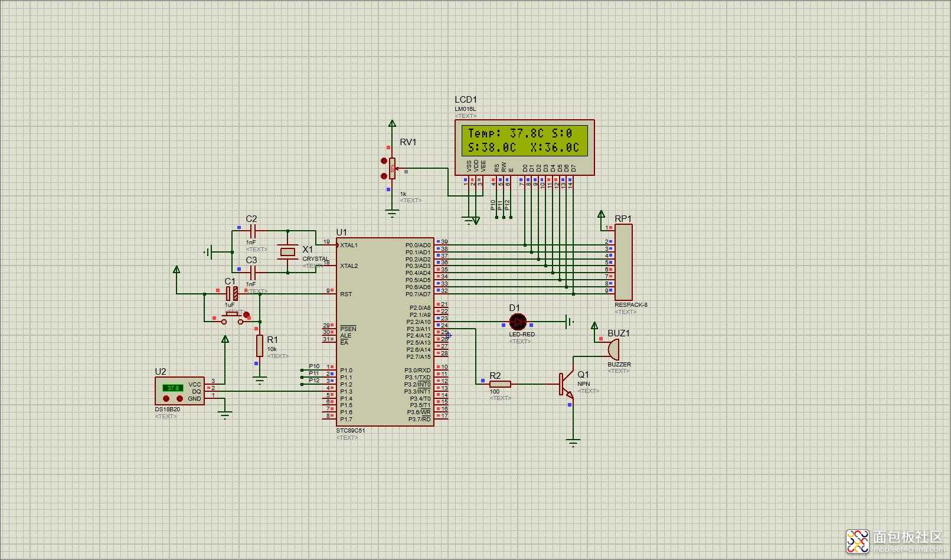Select the ground symbol under DS18B20 GND
This screenshot has height=560, width=951.
[225, 415]
